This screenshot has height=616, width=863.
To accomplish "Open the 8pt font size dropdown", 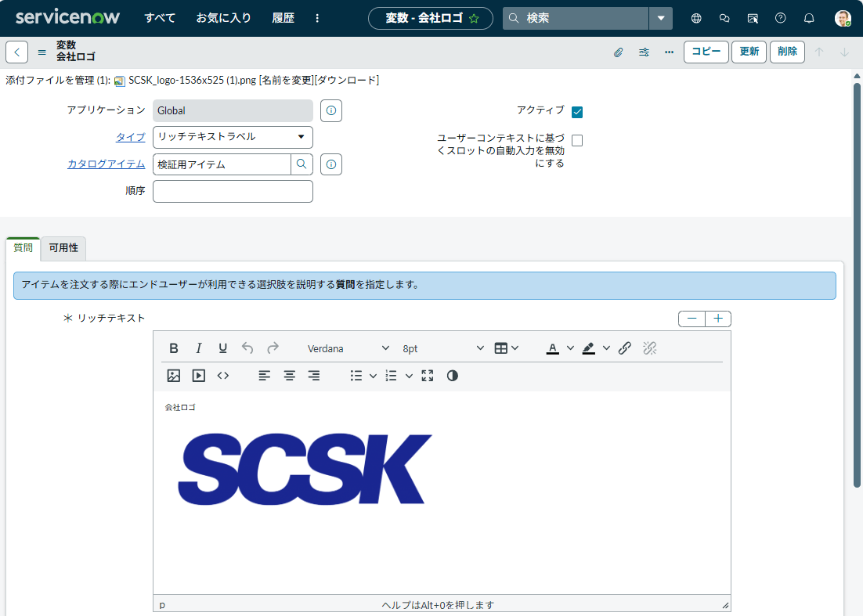I will click(x=443, y=348).
